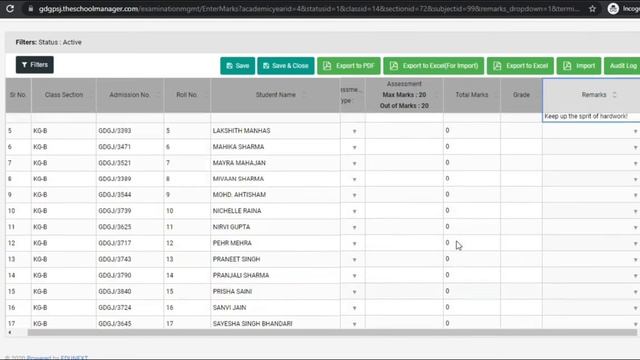Click the Roll No. column header
The width and height of the screenshot is (640, 360).
click(187, 95)
